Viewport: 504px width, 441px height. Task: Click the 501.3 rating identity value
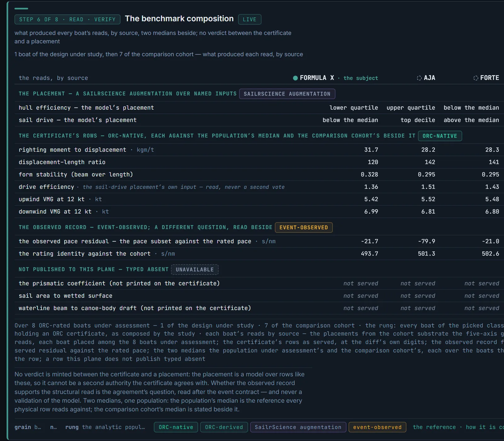coord(427,254)
